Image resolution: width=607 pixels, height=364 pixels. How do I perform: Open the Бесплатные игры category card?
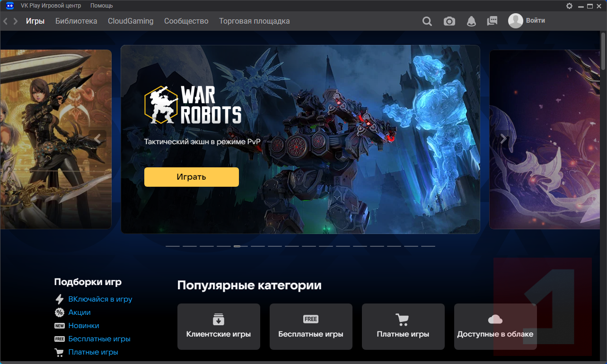point(311,327)
